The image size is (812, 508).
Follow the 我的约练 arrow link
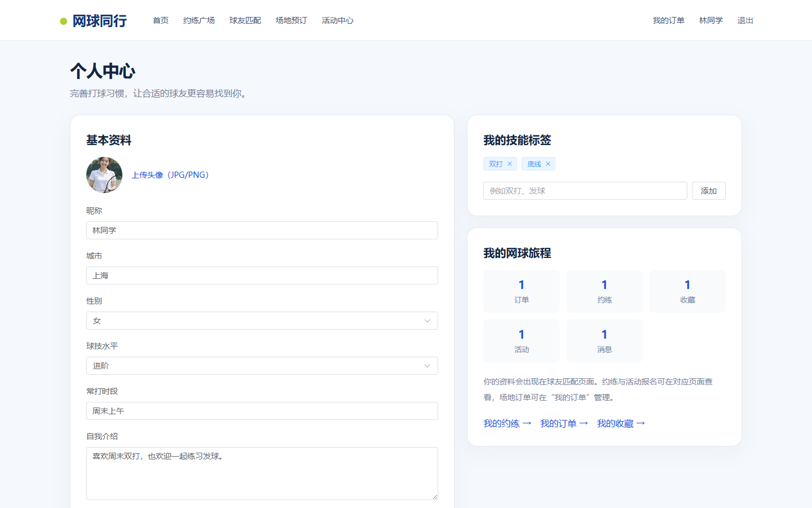507,423
